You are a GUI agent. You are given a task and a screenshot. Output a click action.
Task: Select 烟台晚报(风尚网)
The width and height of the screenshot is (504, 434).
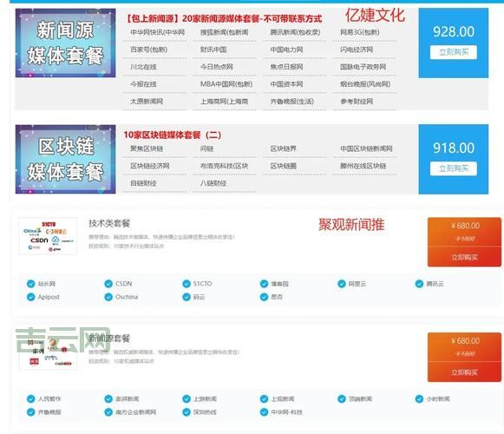click(x=365, y=84)
